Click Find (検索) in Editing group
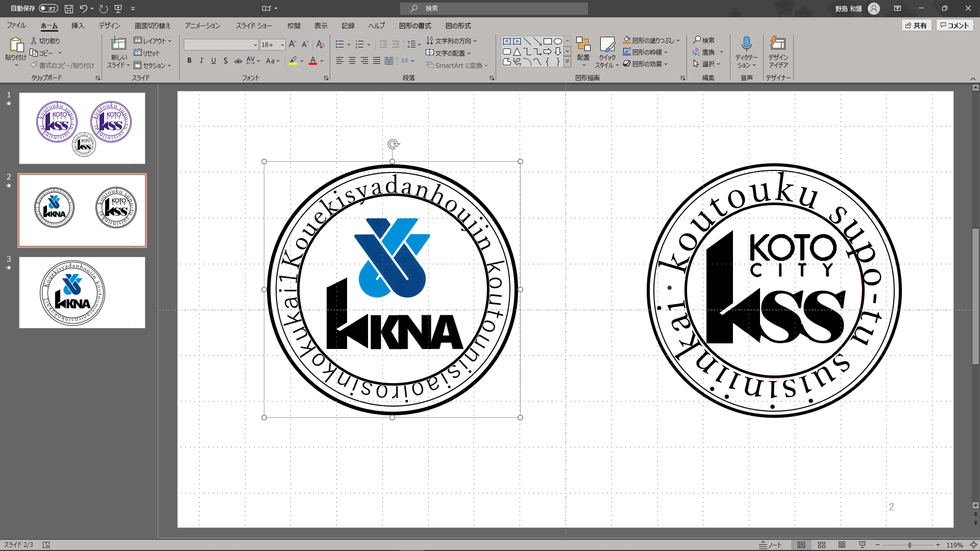The image size is (980, 551). 704,40
